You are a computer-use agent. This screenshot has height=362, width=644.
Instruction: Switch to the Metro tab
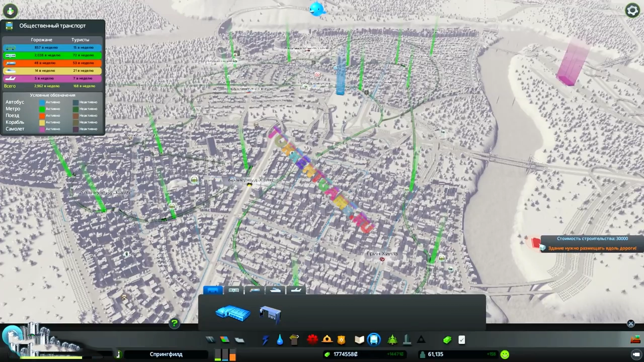point(234,290)
